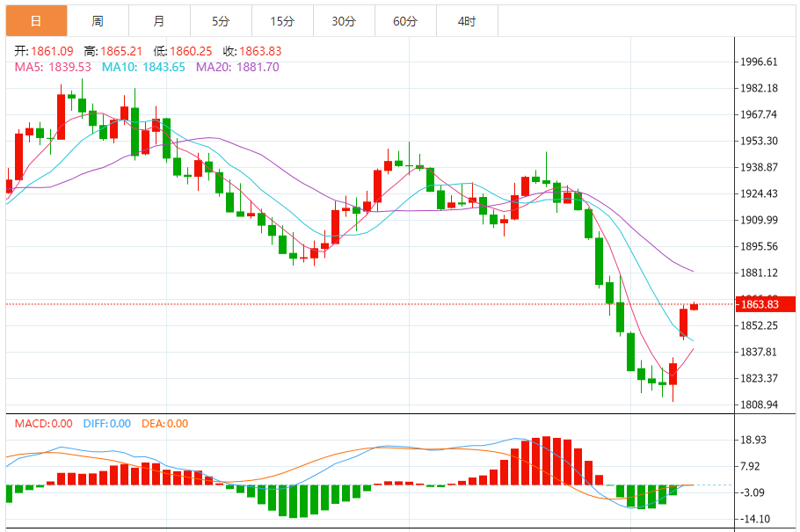Click the 1953.30 price axis label
Screen dimensions: 800x532
[760, 141]
